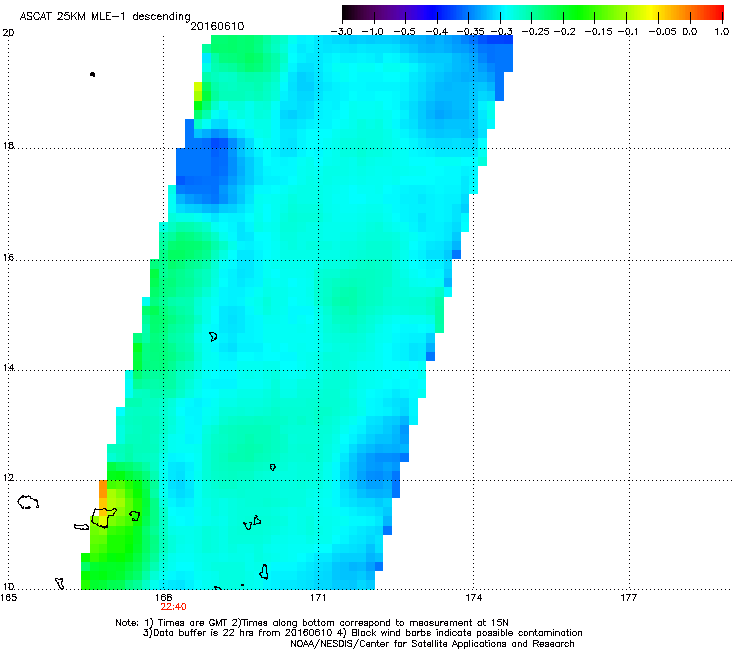Click the -0.35 color scale tick label
The width and height of the screenshot is (740, 650).
(x=470, y=32)
